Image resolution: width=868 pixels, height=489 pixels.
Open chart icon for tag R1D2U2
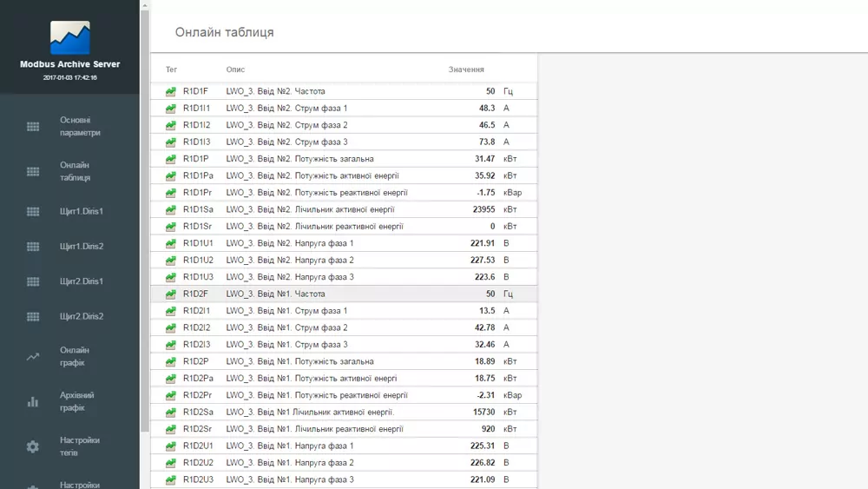coord(170,463)
